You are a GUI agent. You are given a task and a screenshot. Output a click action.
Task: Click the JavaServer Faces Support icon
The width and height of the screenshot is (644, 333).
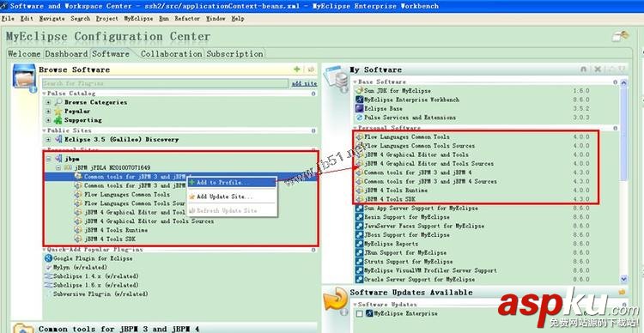pos(360,226)
